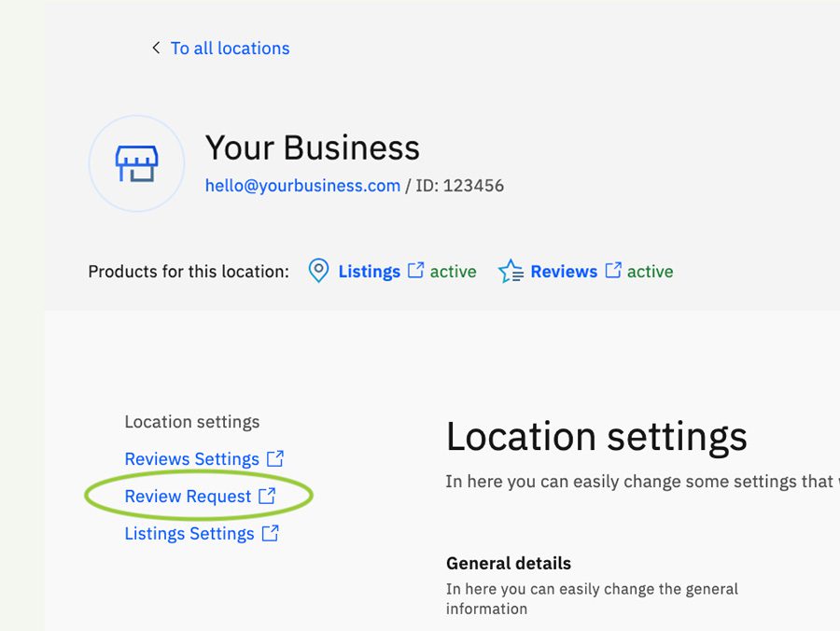Click the Your Business title text
The image size is (840, 631).
pyautogui.click(x=313, y=147)
